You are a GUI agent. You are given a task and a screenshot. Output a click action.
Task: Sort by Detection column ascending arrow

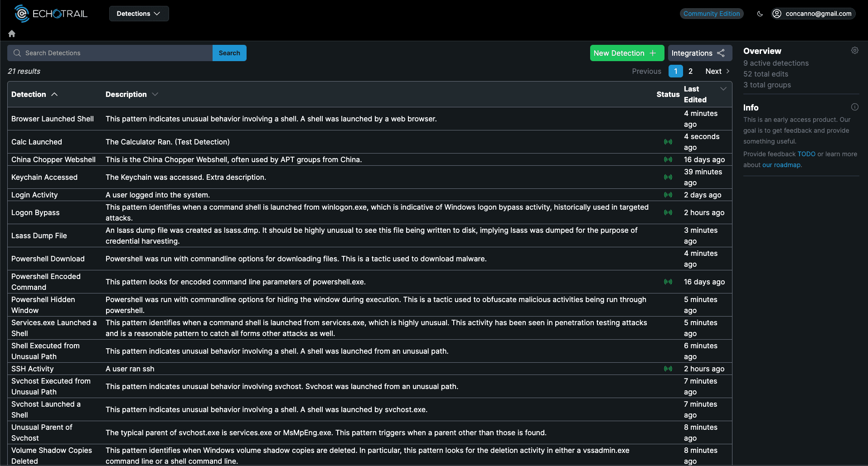coord(54,94)
